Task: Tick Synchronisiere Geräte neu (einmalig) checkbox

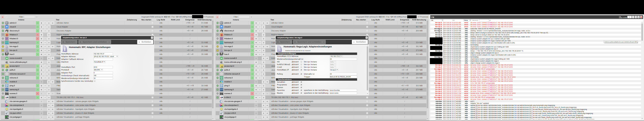Action: coord(95,81)
